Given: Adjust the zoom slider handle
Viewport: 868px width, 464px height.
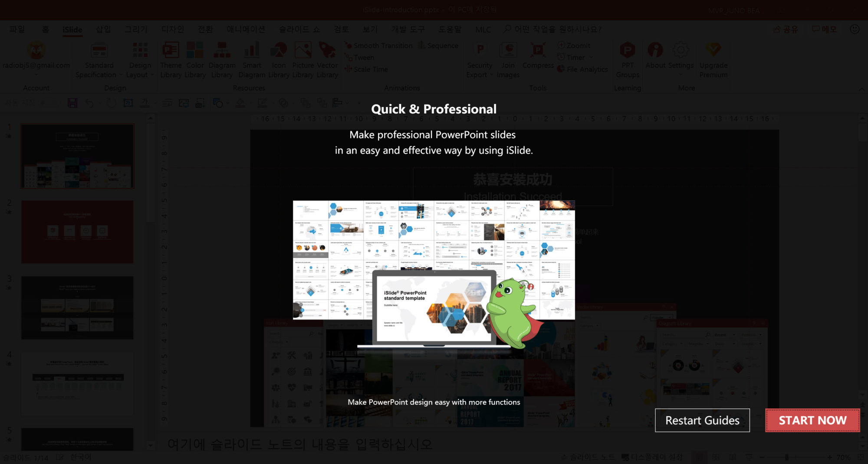Looking at the screenshot, I should tap(786, 457).
